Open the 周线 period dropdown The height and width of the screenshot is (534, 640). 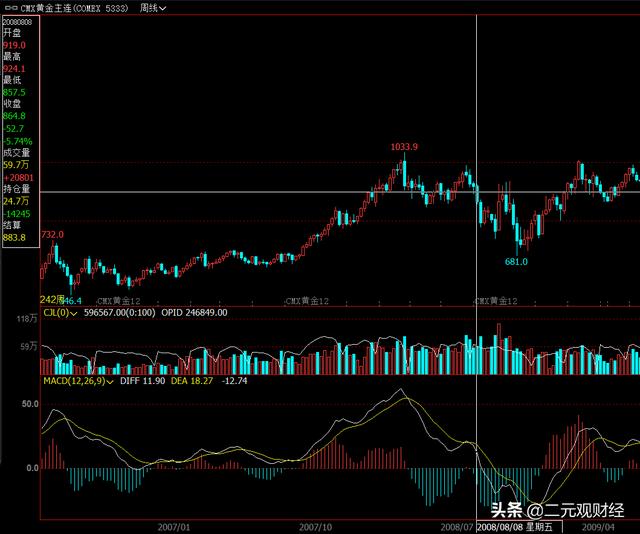(153, 7)
